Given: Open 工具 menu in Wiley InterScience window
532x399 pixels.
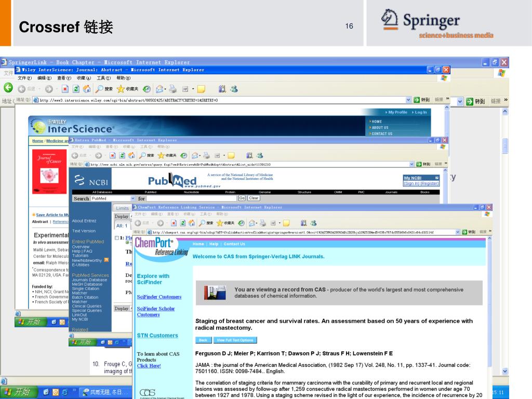Looking at the screenshot, I should tap(103, 78).
